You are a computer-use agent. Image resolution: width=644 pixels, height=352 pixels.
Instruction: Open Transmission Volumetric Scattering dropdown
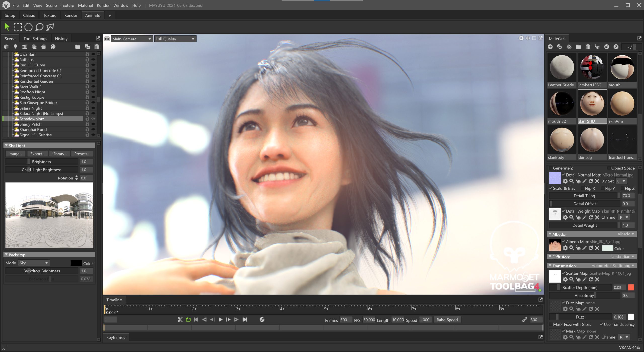click(x=613, y=266)
